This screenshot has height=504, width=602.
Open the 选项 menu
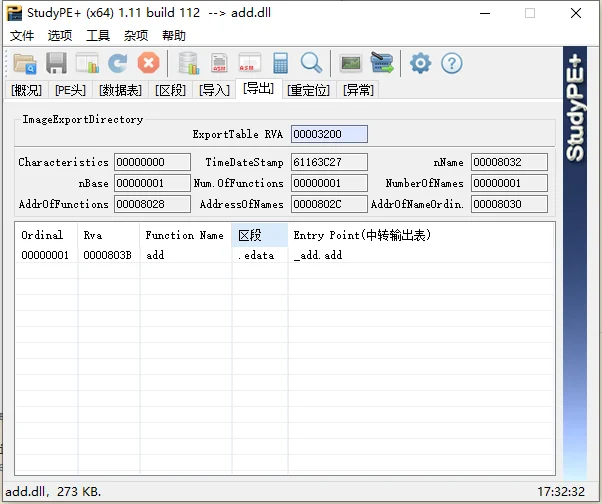pyautogui.click(x=60, y=36)
